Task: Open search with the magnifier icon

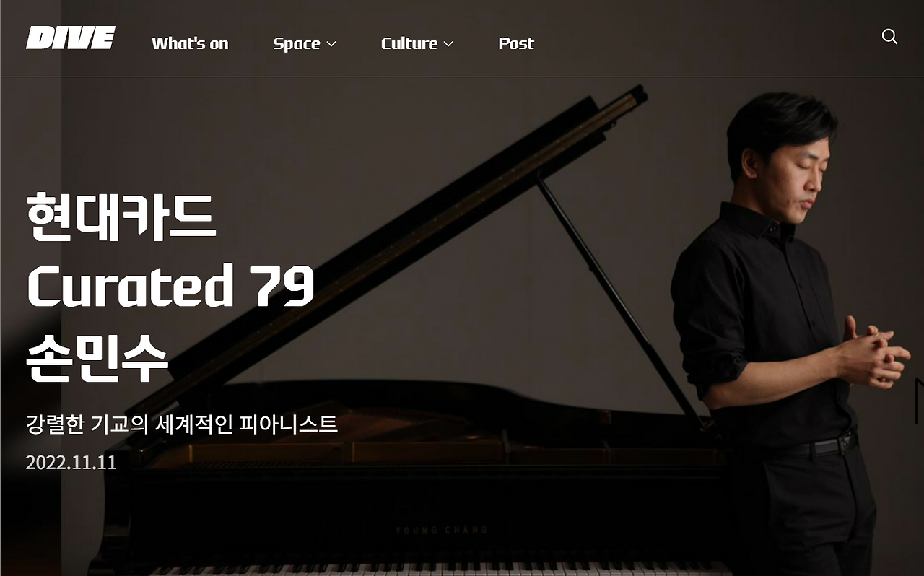Action: tap(889, 37)
